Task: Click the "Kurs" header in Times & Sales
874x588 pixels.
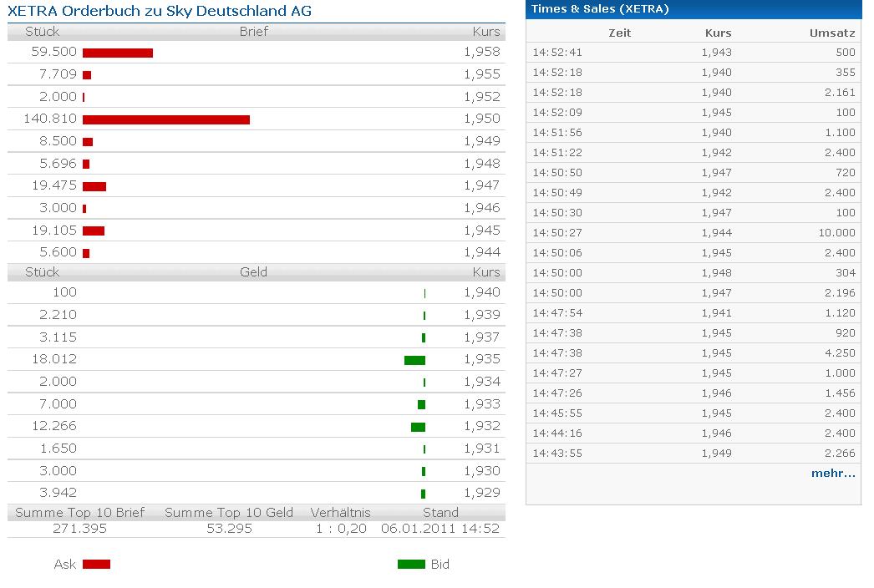Action: [718, 33]
